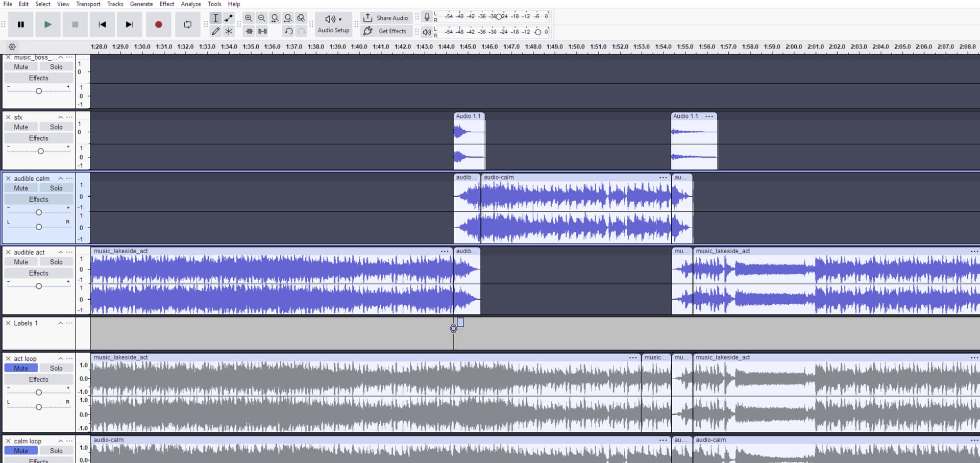This screenshot has width=980, height=463.
Task: Open the Labels 1 track options menu
Action: [x=69, y=323]
